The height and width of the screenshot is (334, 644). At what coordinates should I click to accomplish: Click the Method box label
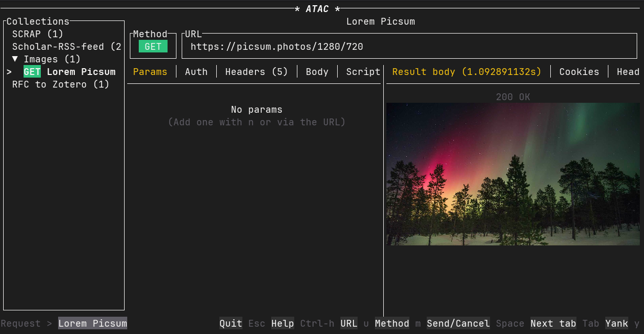150,34
